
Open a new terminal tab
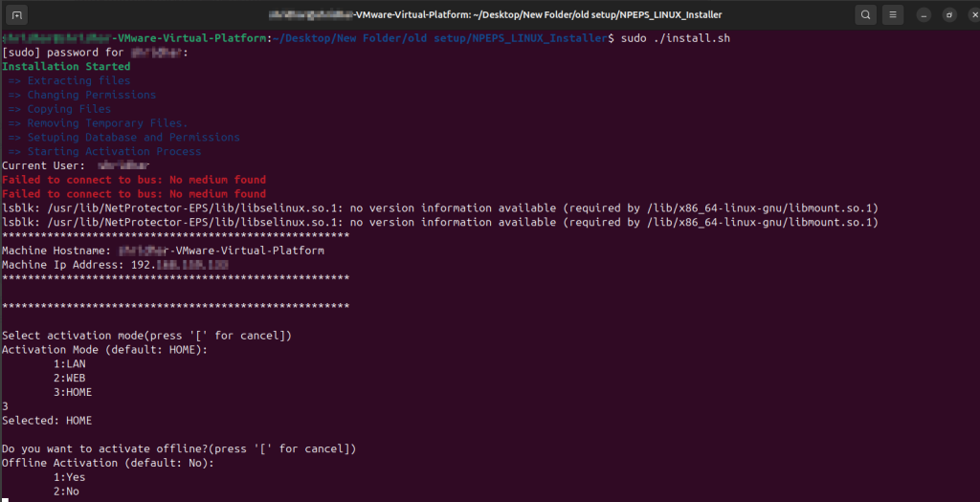(18, 14)
